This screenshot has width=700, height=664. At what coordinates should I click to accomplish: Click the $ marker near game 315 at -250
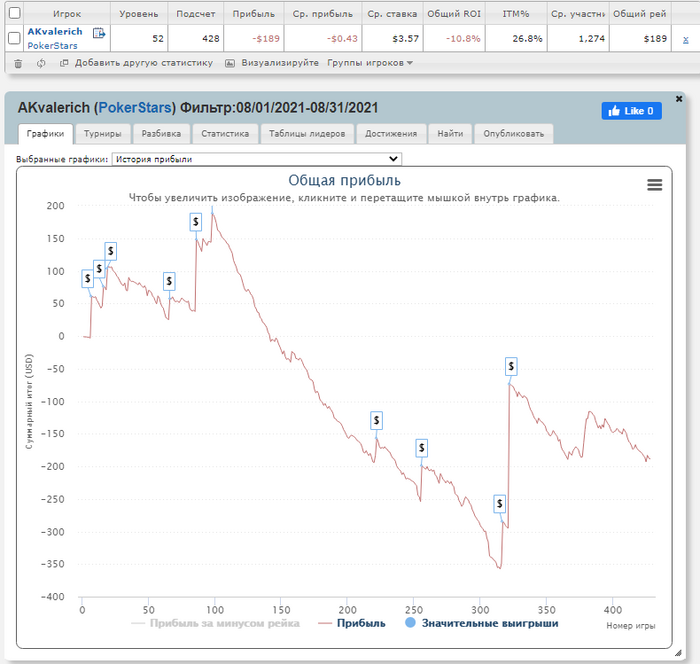500,504
